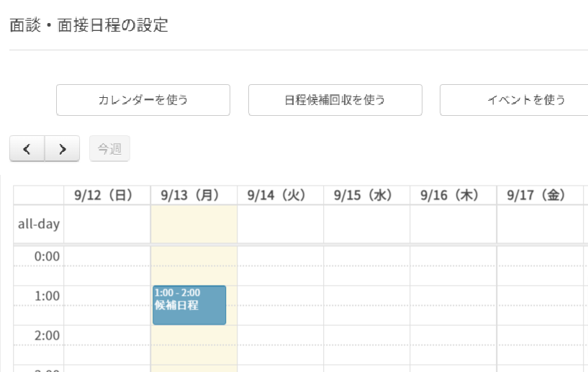Screen dimensions: 588x372
Task: Click 1:00 time slot on 9/16（木）
Action: tap(453, 296)
